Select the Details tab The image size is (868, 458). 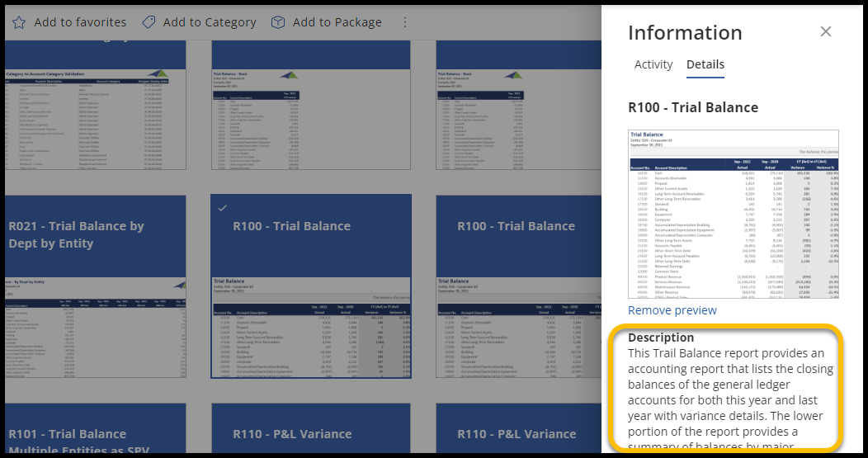[705, 64]
